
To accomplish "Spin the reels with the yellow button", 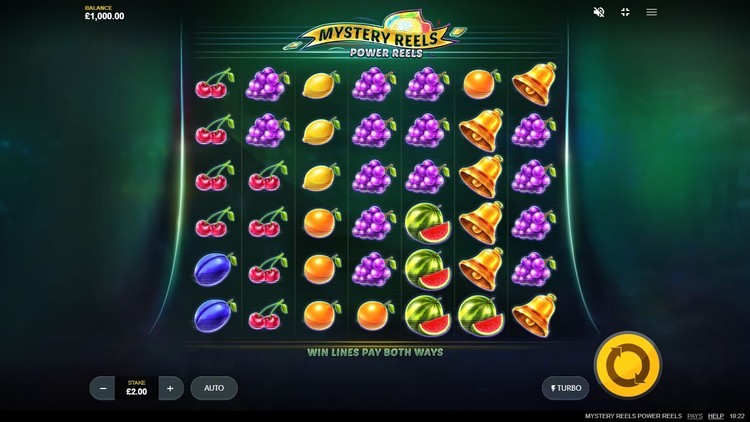I will (x=628, y=366).
